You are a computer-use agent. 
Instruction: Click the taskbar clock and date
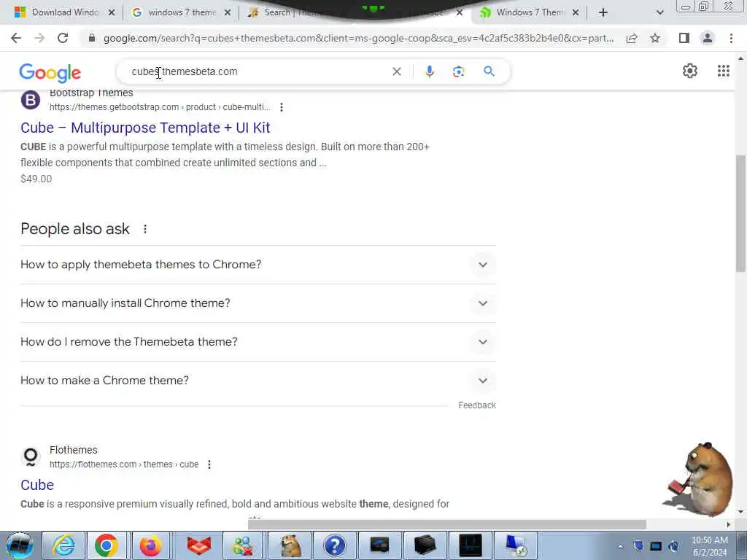(709, 547)
